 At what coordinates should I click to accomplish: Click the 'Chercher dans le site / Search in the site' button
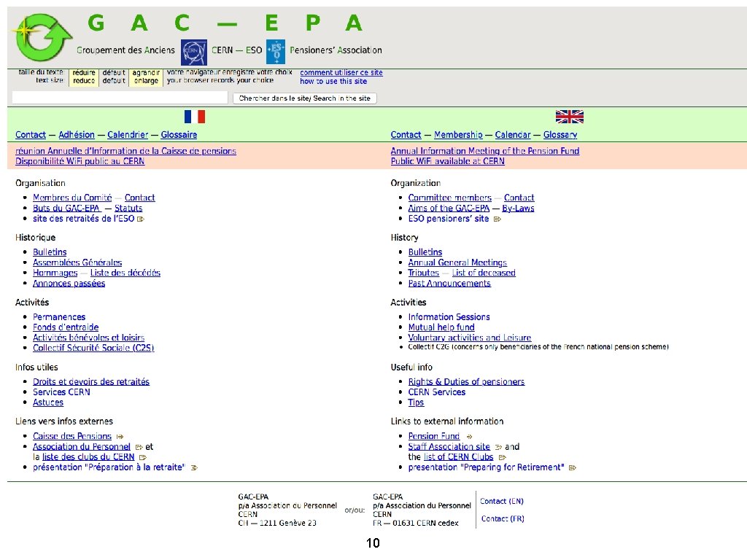coord(304,98)
